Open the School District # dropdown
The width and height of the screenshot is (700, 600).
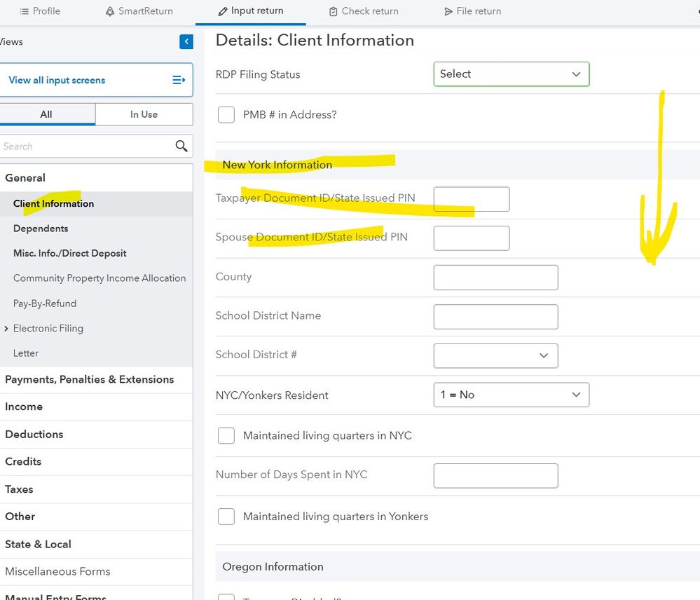[x=495, y=356]
